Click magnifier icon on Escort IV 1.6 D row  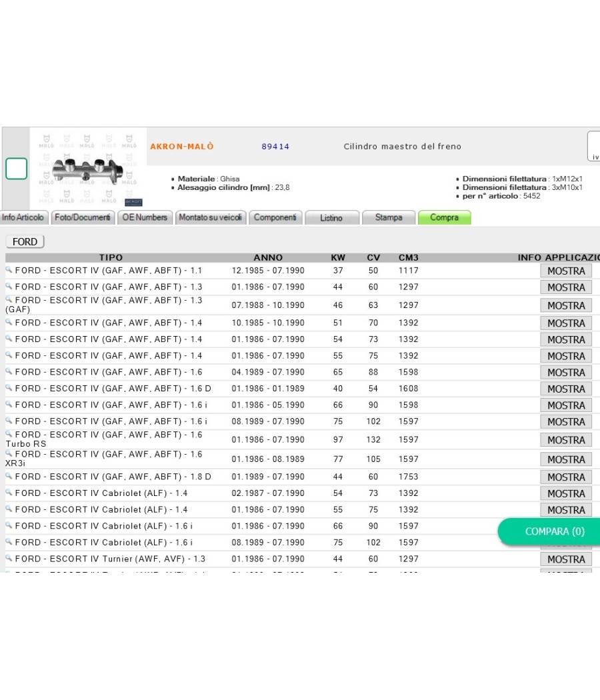(x=9, y=387)
